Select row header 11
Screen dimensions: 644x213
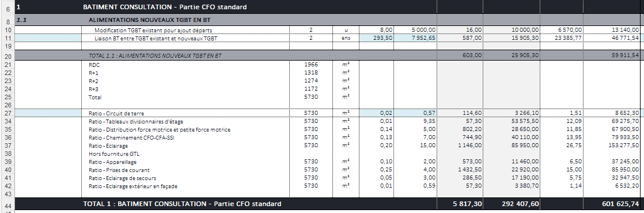pyautogui.click(x=7, y=38)
